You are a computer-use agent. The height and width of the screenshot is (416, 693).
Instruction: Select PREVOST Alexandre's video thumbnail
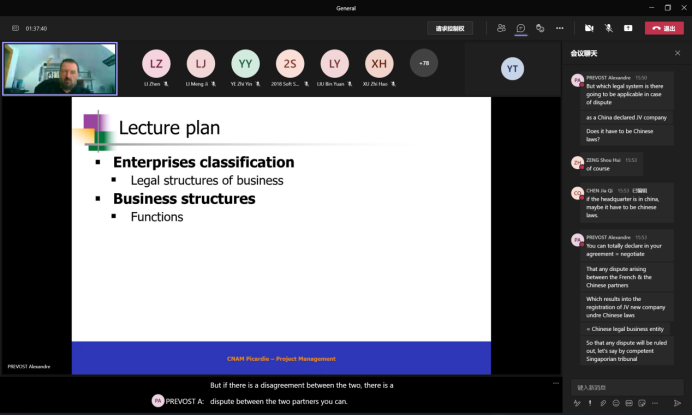60,68
